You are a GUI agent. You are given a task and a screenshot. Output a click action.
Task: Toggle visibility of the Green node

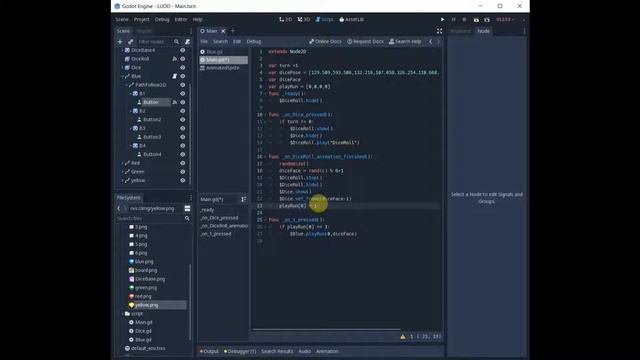click(183, 171)
